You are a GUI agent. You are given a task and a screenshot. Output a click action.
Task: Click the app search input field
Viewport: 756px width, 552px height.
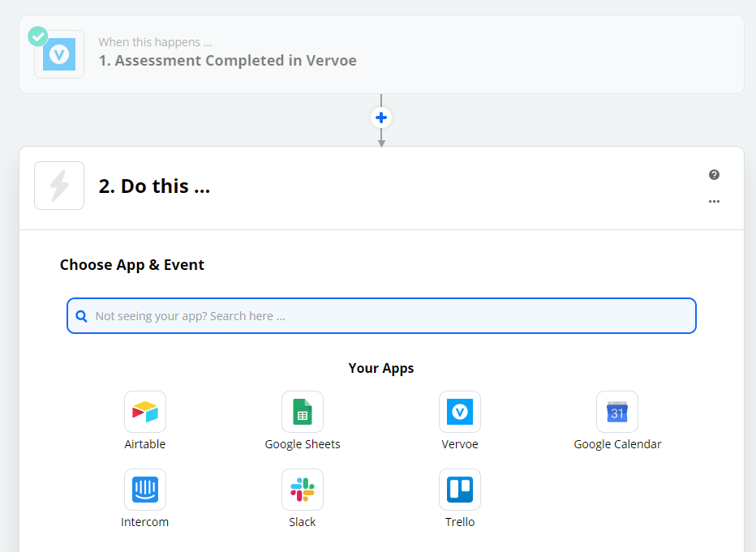381,316
